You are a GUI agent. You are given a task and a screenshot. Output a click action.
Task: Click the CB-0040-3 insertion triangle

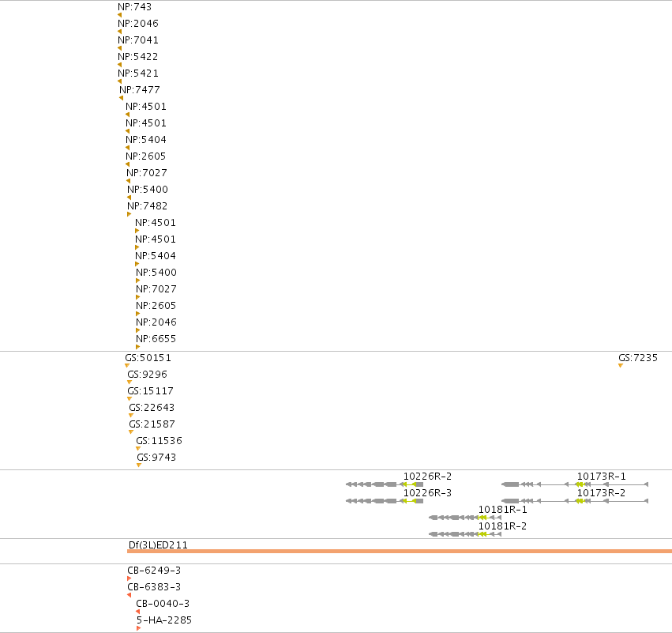137,612
